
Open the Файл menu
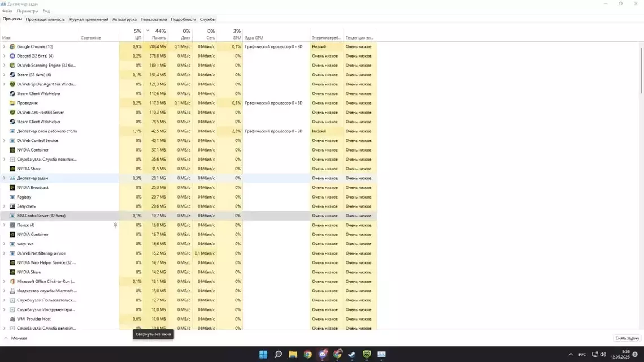click(7, 11)
